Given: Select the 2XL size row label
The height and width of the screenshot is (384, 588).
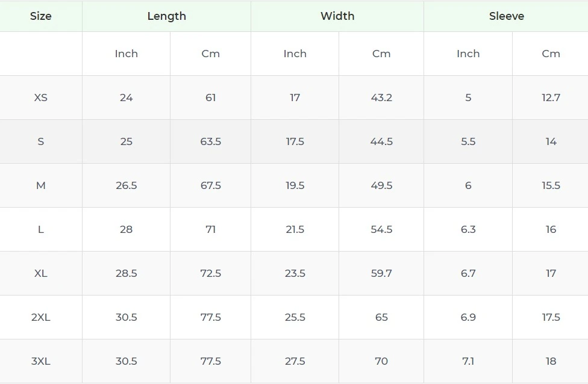Looking at the screenshot, I should [x=40, y=317].
